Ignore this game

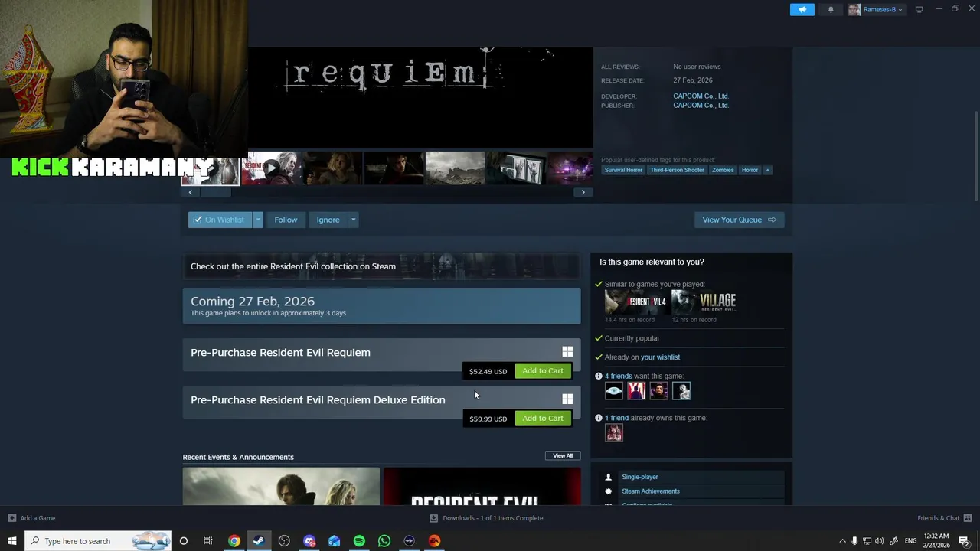click(x=328, y=220)
